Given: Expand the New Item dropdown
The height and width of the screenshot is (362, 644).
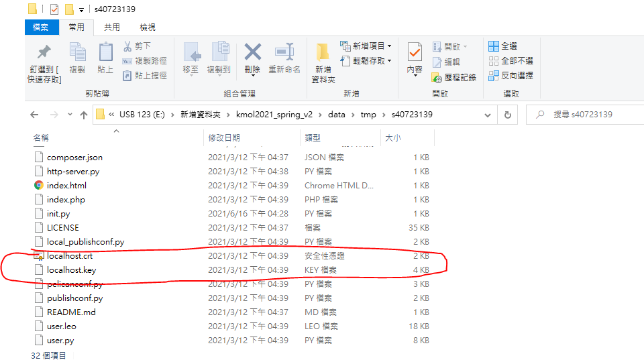Looking at the screenshot, I should coord(389,46).
